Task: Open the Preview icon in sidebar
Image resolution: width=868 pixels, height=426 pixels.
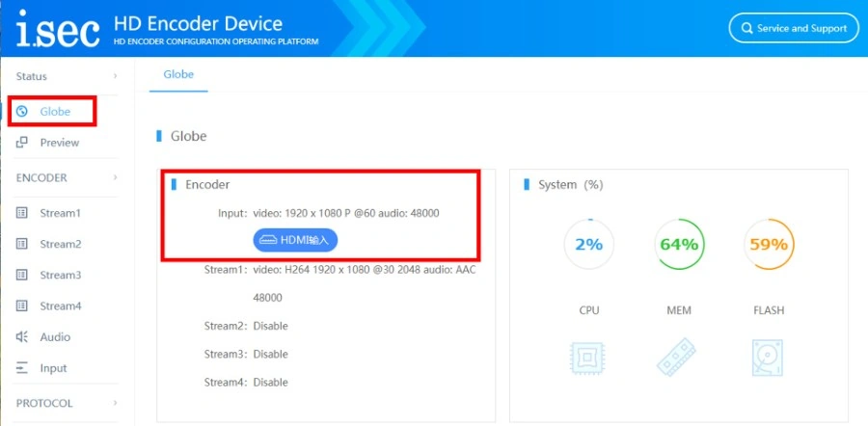Action: (22, 143)
